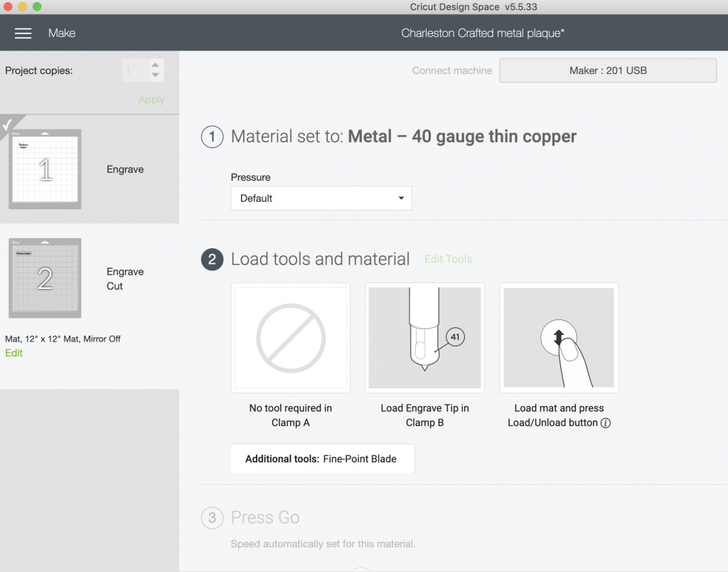Click the step 2 circle icon
Screen dimensions: 728x572
(212, 259)
